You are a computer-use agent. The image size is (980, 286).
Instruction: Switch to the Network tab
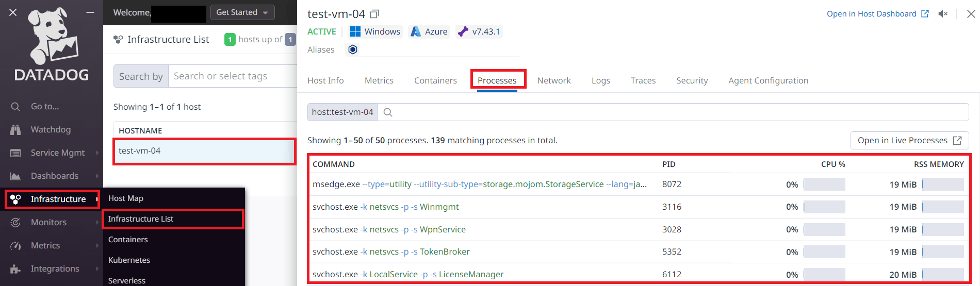(x=554, y=80)
